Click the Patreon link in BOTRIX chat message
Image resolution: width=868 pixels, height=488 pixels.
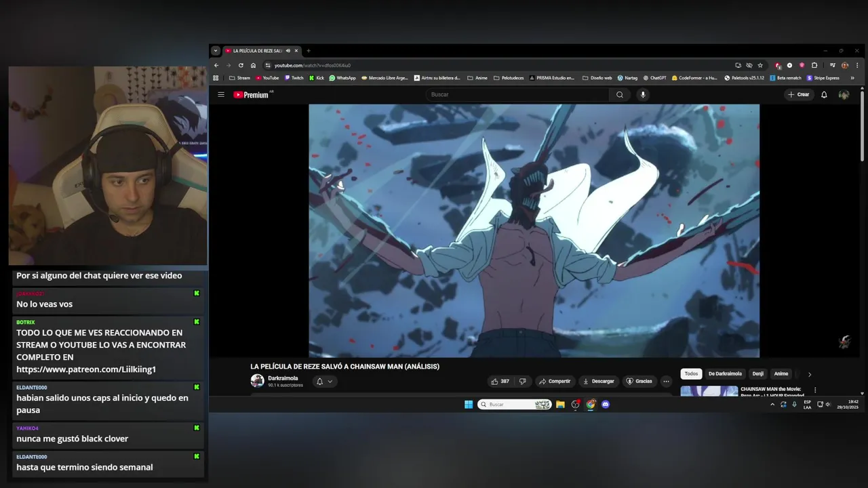coord(86,369)
